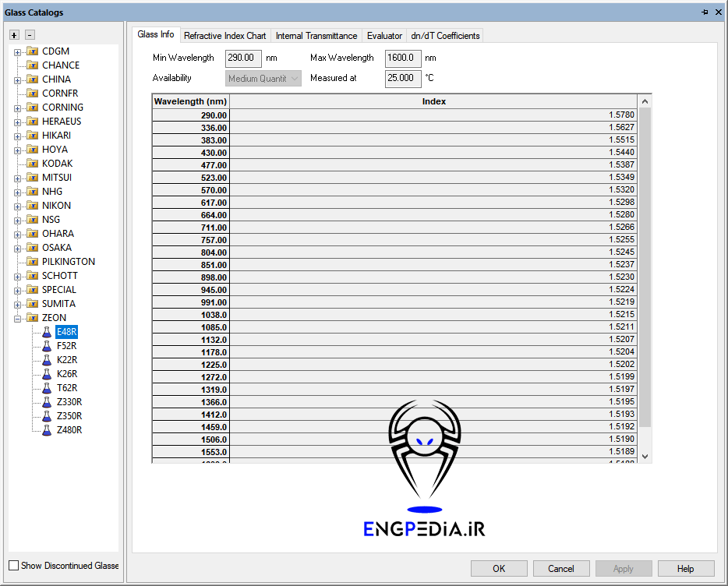Click the Wavelength (nm) column header
The height and width of the screenshot is (586, 728).
(x=190, y=101)
